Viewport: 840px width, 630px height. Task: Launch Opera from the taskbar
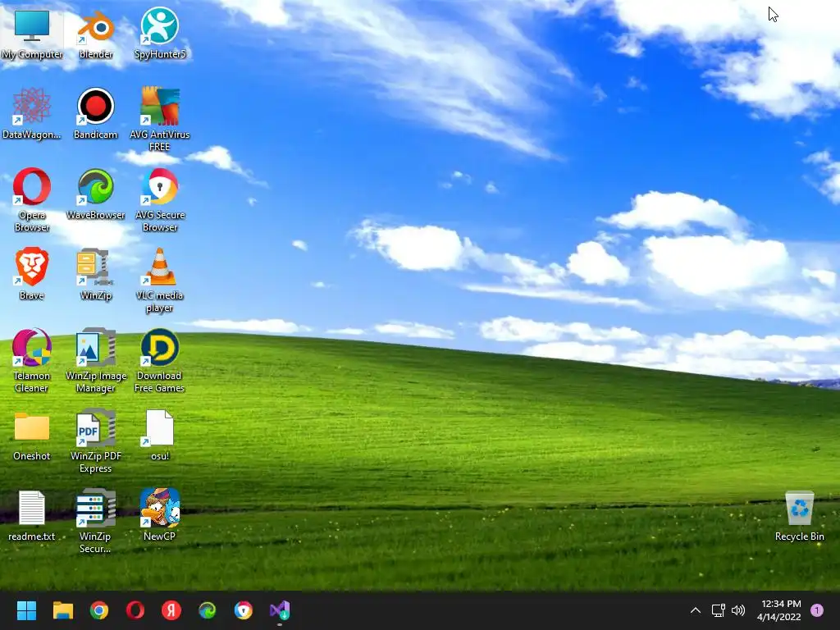(135, 610)
